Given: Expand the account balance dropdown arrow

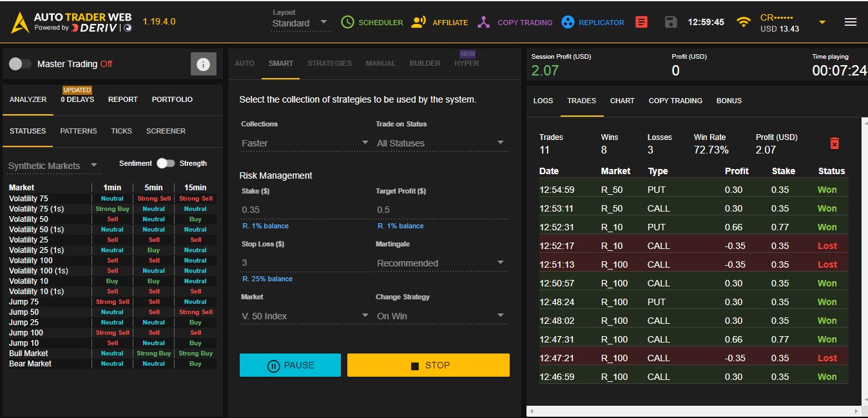Looking at the screenshot, I should point(822,22).
